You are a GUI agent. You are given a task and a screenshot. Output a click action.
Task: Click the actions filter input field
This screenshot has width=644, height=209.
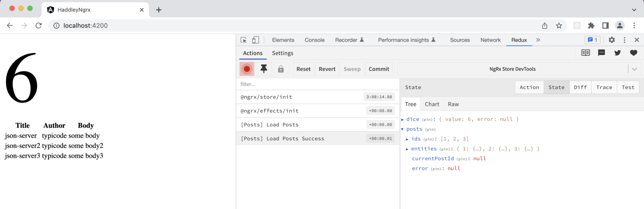(317, 84)
